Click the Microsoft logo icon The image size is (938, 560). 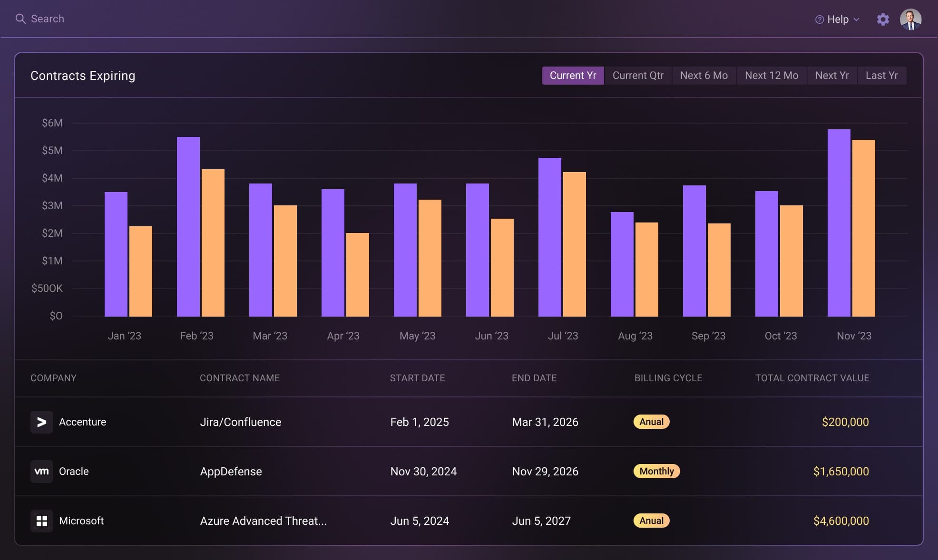point(41,521)
